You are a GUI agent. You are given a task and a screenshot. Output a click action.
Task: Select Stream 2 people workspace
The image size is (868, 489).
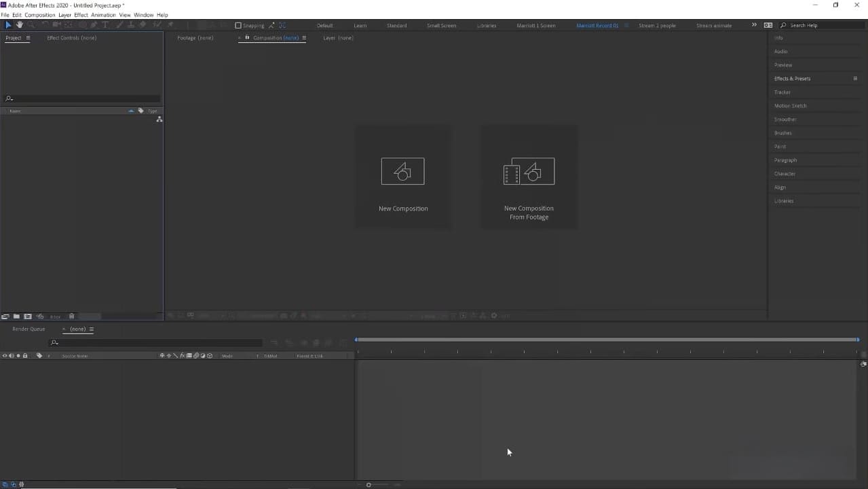click(x=657, y=26)
